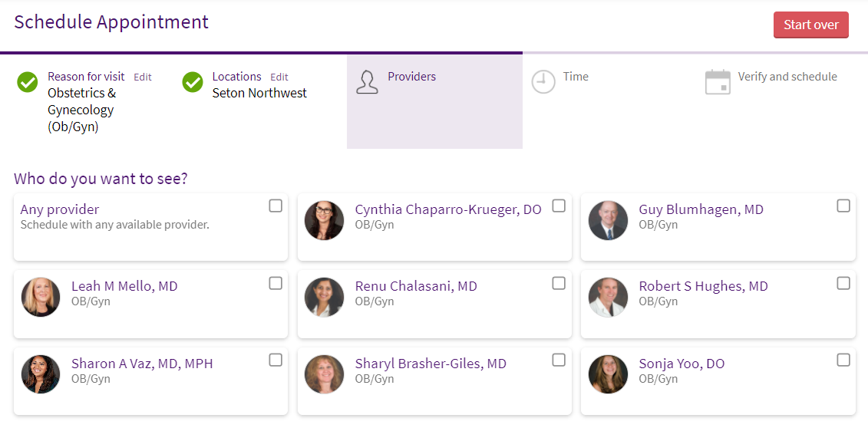This screenshot has height=428, width=868.
Task: Click the green checkmark beside Locations
Action: click(192, 82)
